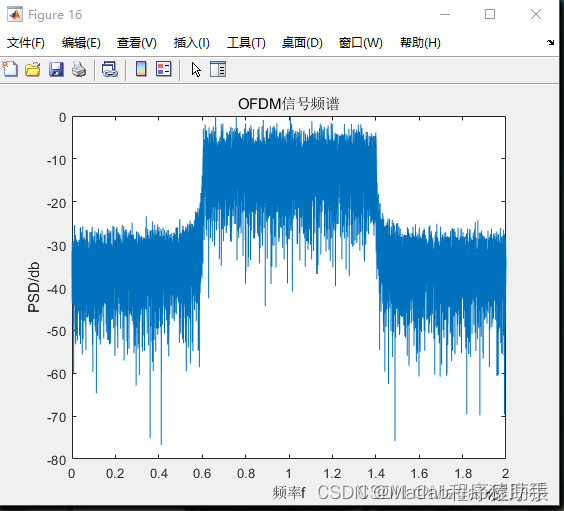Select the Edit Plot arrow tool

pyautogui.click(x=196, y=69)
